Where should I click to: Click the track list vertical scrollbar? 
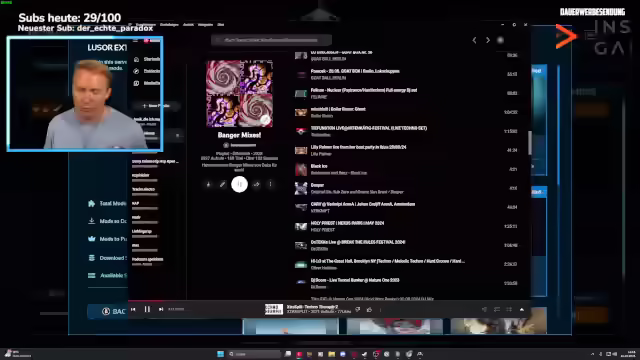[529, 143]
